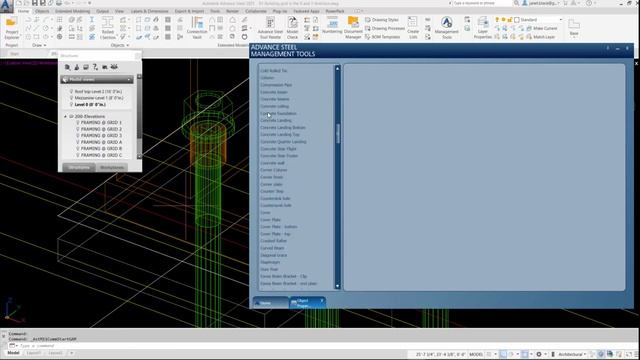Switch to the Layout1 tab
Image resolution: width=640 pixels, height=360 pixels.
[34, 353]
